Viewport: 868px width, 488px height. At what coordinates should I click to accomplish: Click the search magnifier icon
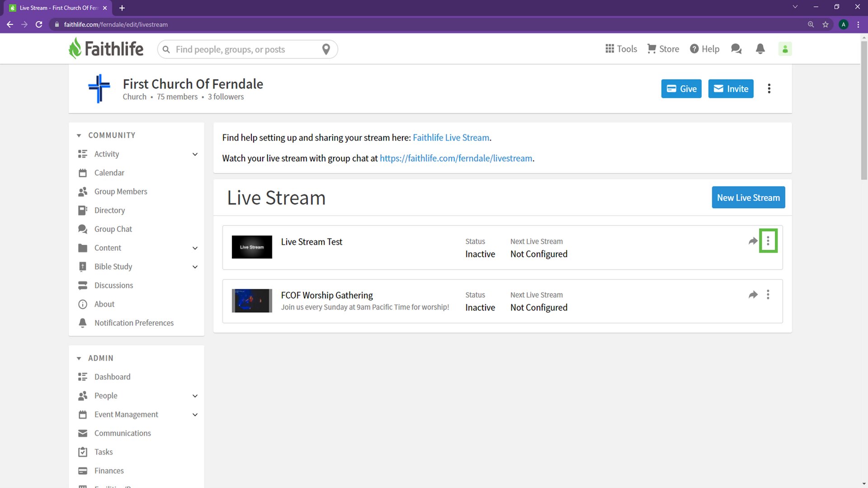(x=166, y=49)
